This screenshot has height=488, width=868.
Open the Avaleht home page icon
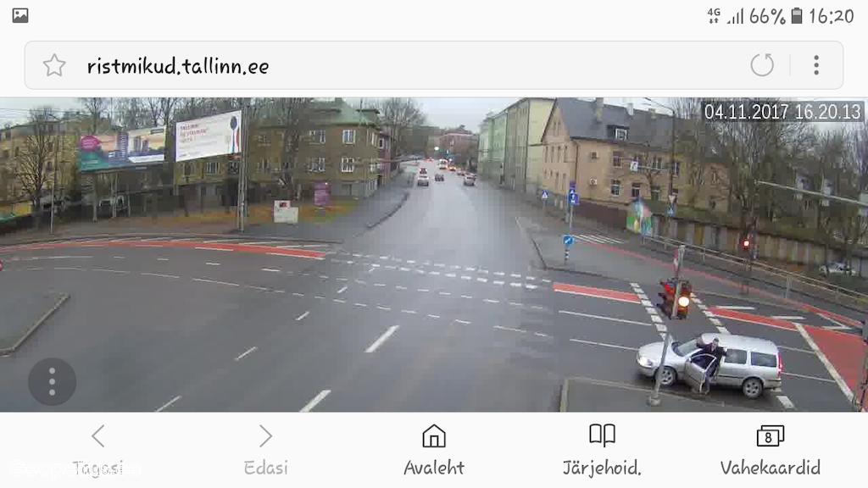(434, 436)
